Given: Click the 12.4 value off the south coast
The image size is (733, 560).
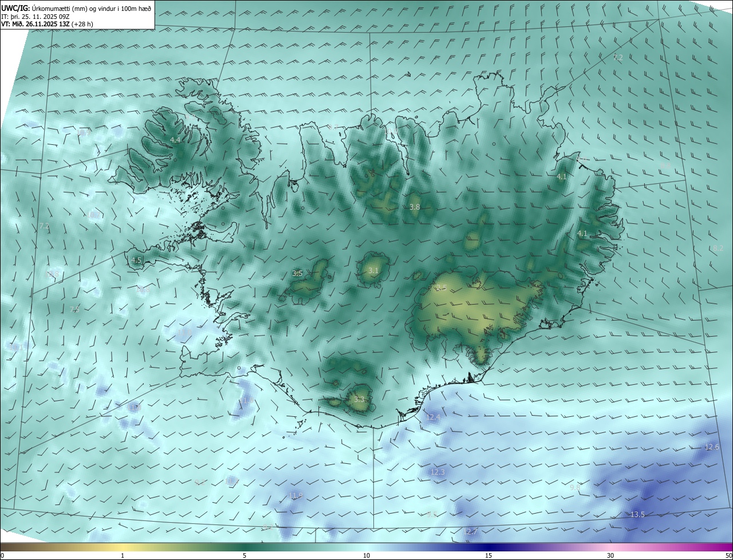Looking at the screenshot, I should tap(434, 417).
